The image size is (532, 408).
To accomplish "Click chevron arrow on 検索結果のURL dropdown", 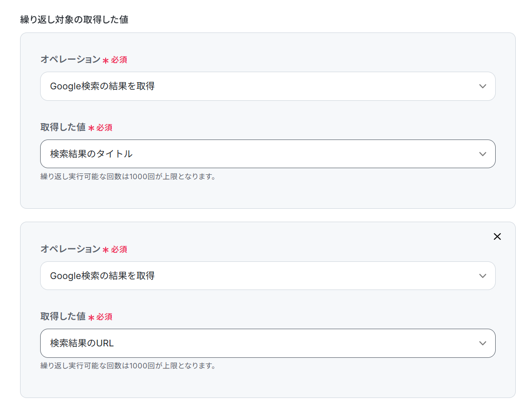I will click(x=482, y=343).
